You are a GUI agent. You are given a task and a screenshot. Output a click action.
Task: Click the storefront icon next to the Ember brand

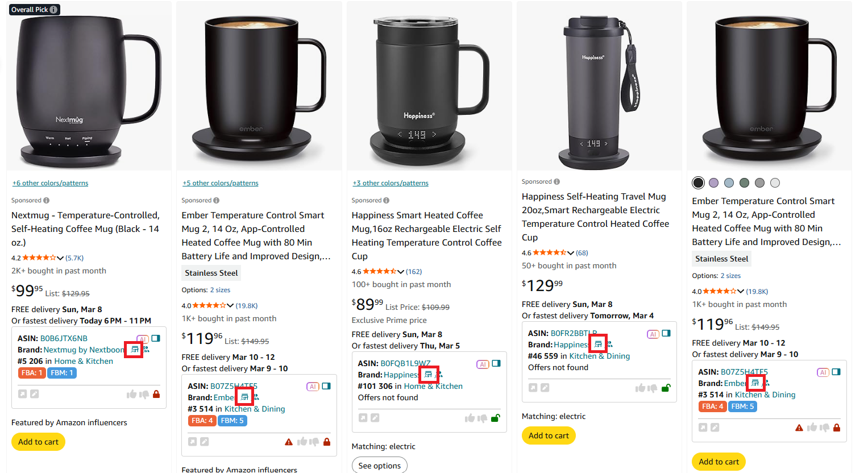pos(244,396)
